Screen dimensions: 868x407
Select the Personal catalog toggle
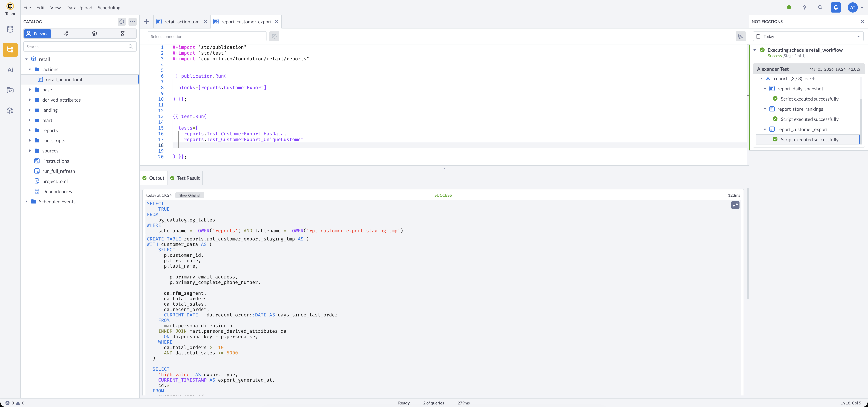38,34
